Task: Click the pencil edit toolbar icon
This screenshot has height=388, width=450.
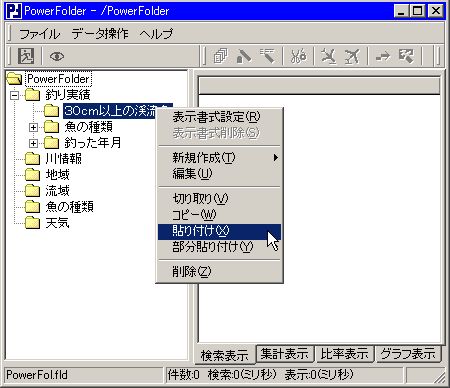Action: point(244,56)
